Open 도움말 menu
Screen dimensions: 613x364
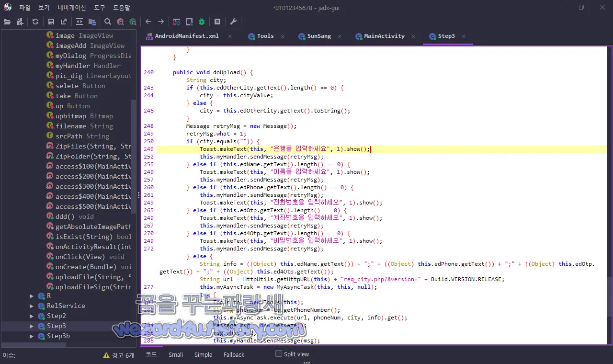pos(122,8)
